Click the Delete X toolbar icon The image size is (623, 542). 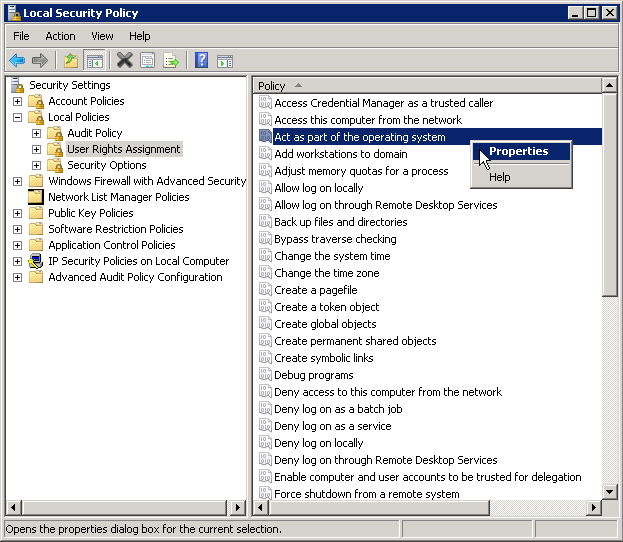pyautogui.click(x=125, y=61)
